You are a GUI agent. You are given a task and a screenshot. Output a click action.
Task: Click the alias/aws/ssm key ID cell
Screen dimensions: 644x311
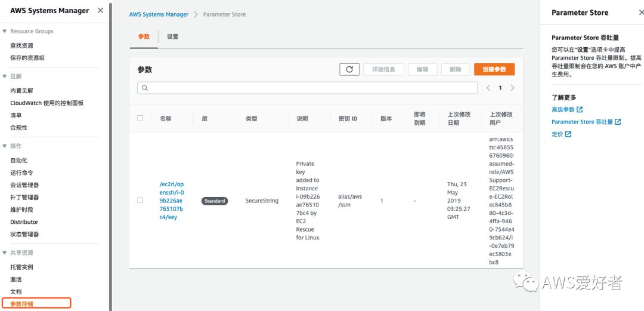point(350,201)
